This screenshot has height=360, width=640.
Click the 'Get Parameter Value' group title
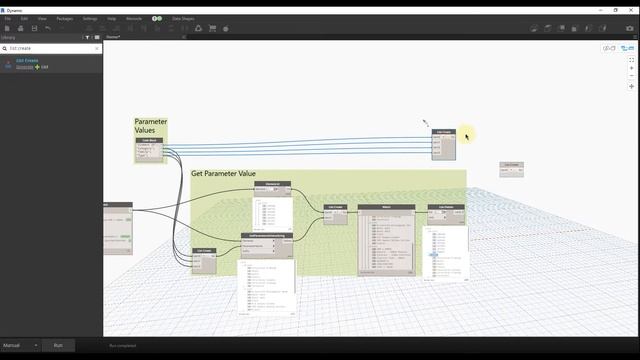pos(223,173)
